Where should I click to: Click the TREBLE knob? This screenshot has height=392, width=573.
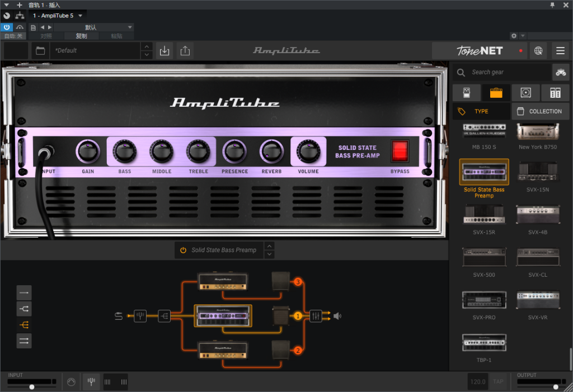pyautogui.click(x=199, y=151)
